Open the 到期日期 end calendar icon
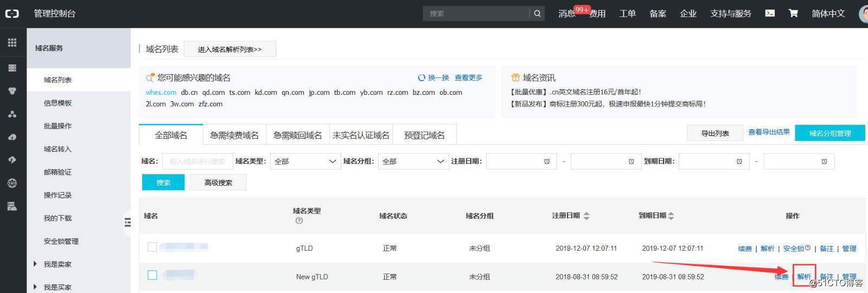Image resolution: width=868 pixels, height=293 pixels. click(x=824, y=161)
